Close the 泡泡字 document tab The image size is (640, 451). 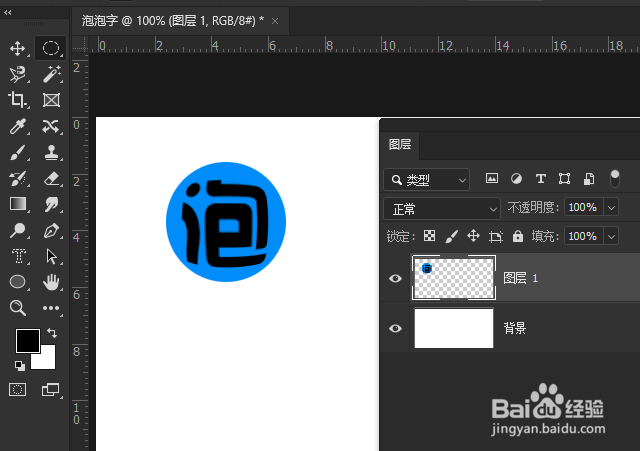(x=275, y=21)
